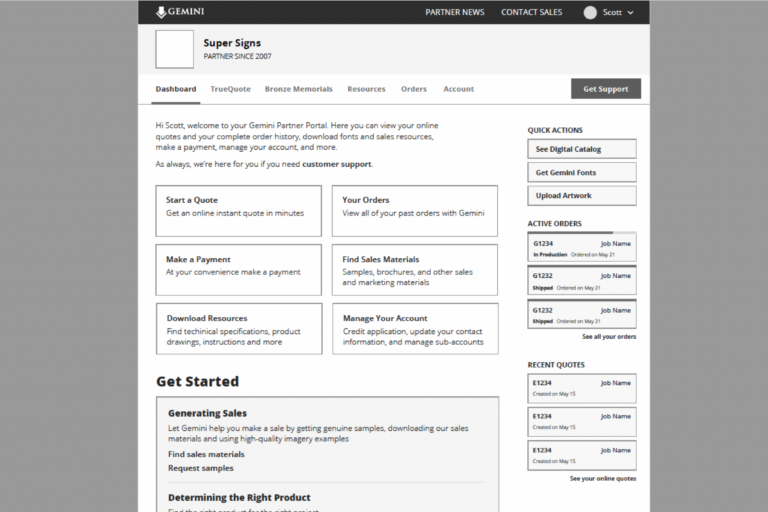Open Contact Sales in top bar
The image size is (768, 512).
[x=531, y=12]
